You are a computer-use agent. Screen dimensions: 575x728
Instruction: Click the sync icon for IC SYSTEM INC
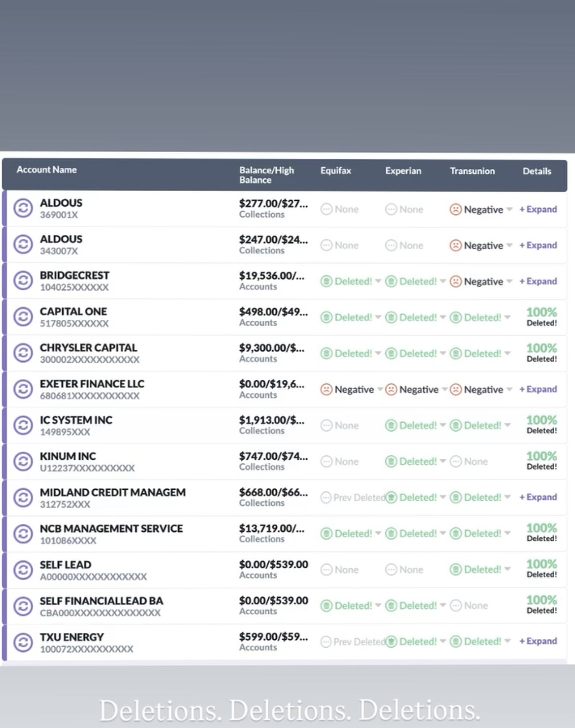pyautogui.click(x=23, y=425)
